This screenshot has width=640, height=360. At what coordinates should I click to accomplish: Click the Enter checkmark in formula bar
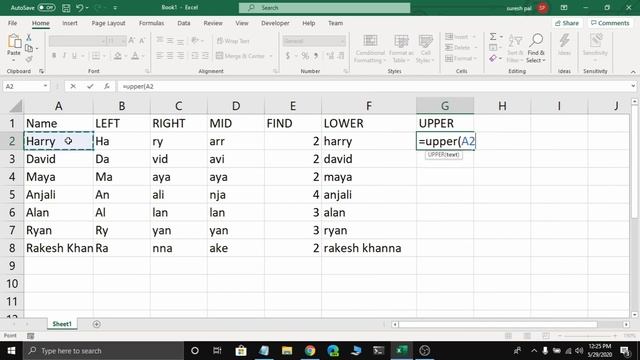tap(90, 86)
